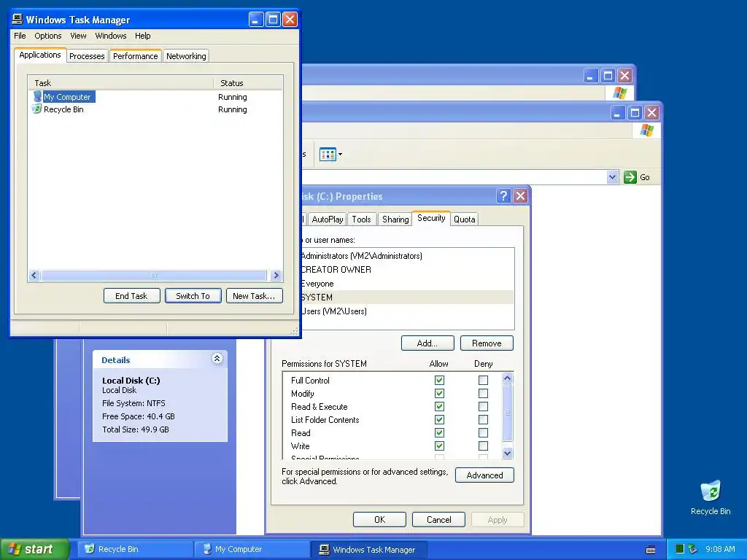Select Everyone in user names list
This screenshot has width=747, height=560.
(407, 284)
